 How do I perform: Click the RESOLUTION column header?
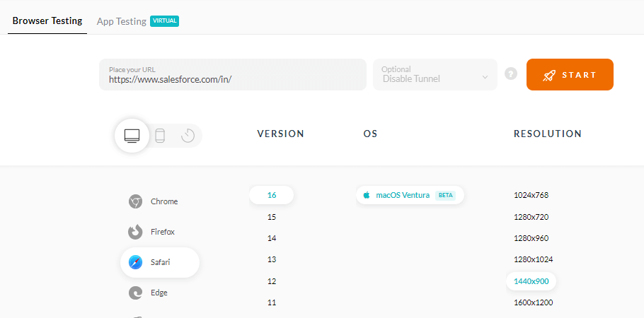coord(548,134)
